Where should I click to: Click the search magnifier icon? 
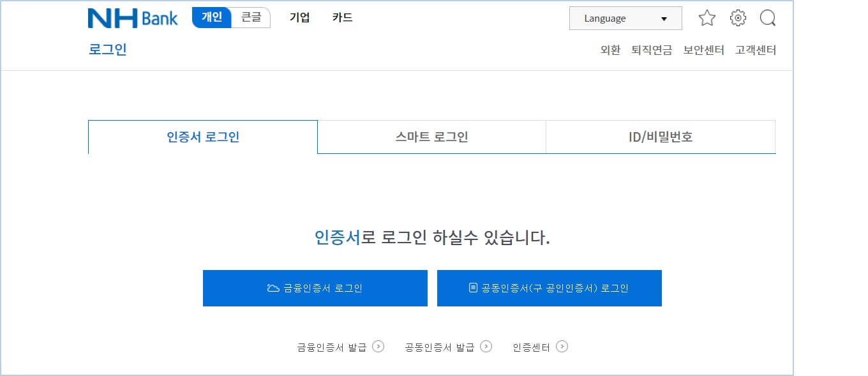[x=768, y=18]
